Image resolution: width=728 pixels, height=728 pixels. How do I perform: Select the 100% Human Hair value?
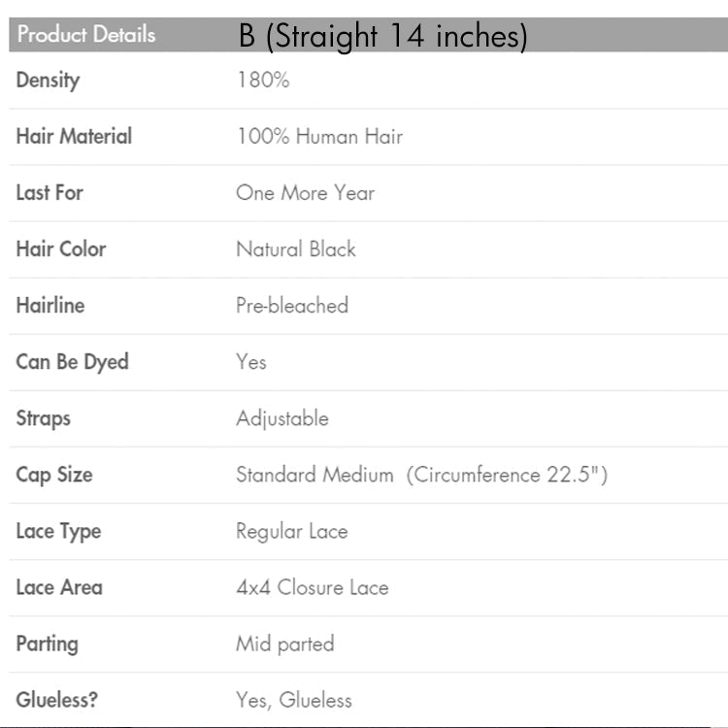319,136
